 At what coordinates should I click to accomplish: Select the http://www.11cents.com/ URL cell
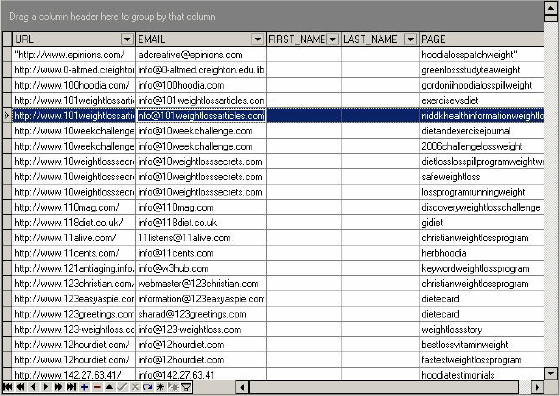(74, 253)
